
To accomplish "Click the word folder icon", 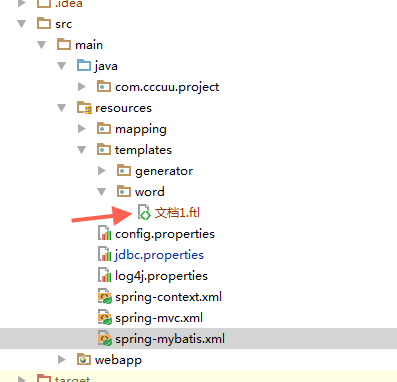I will (x=124, y=191).
